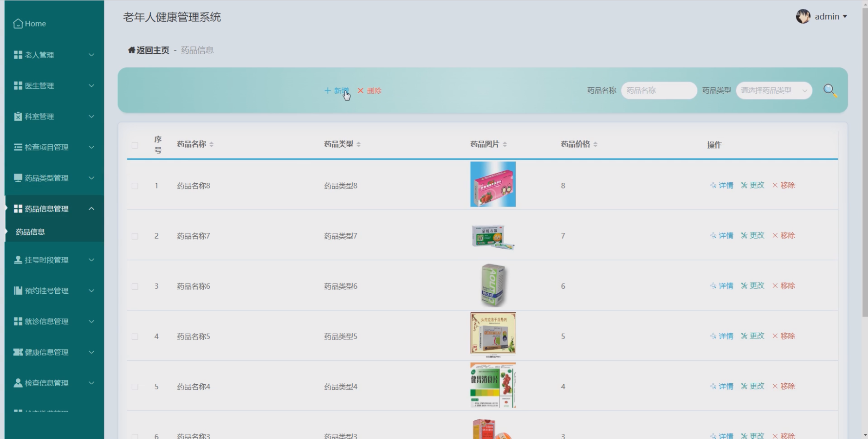Click the 药品类型7 table cell
This screenshot has height=439, width=868.
(341, 236)
